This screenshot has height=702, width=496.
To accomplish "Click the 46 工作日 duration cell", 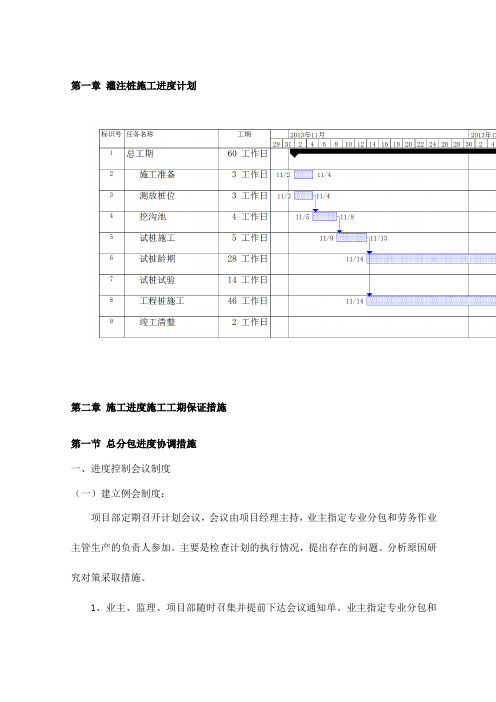I will [248, 301].
